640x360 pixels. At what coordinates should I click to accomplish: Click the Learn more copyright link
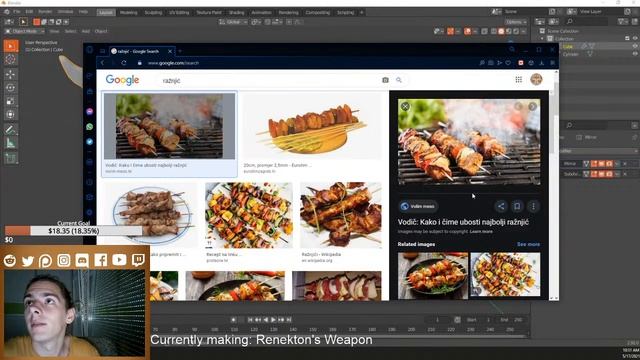481,231
